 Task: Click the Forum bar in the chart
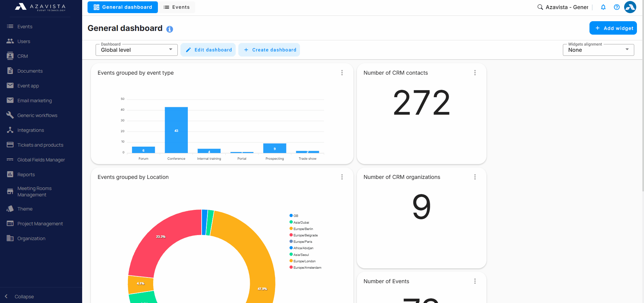pyautogui.click(x=143, y=150)
